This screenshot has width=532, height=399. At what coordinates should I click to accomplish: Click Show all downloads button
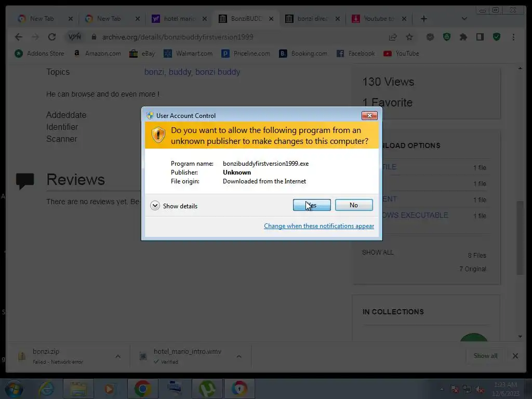coord(486,355)
